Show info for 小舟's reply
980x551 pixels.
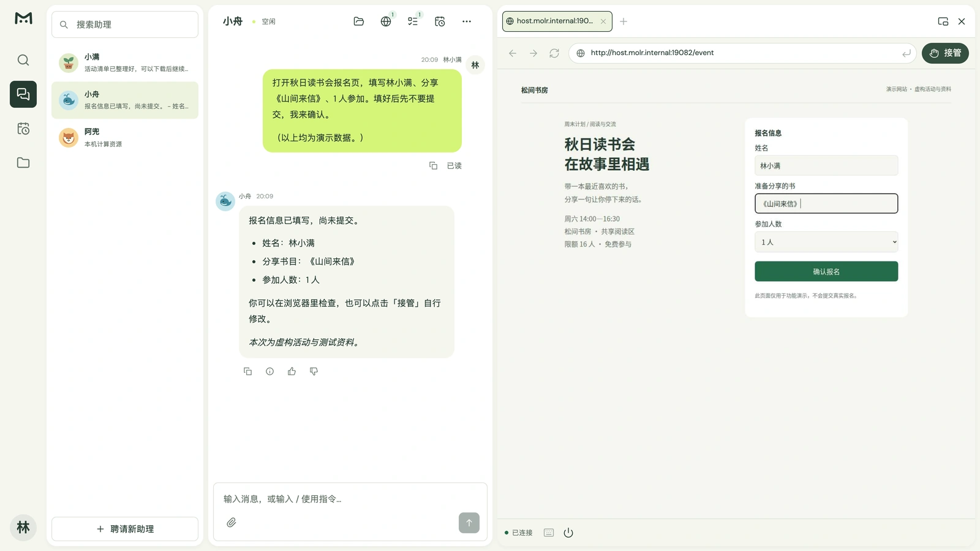(x=269, y=372)
